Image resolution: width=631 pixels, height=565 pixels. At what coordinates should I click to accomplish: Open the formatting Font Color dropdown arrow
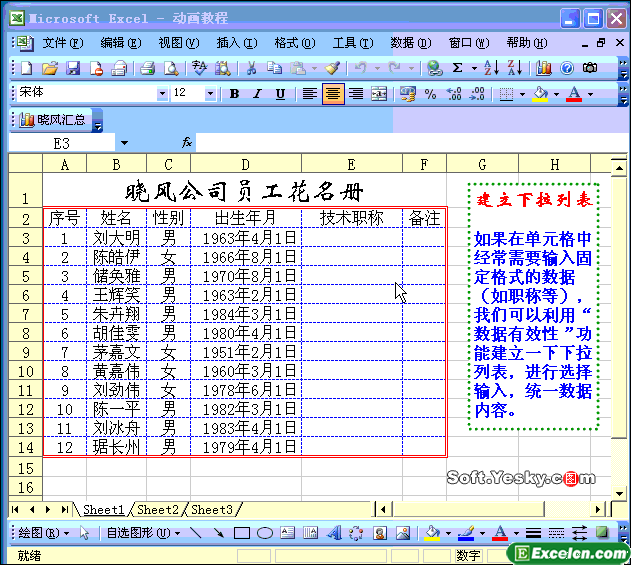point(590,95)
